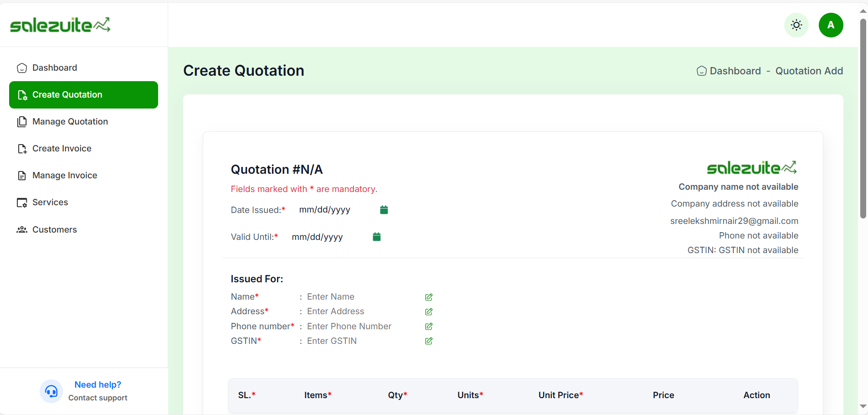Open Dashboard from sidebar
This screenshot has width=868, height=415.
pyautogui.click(x=55, y=68)
